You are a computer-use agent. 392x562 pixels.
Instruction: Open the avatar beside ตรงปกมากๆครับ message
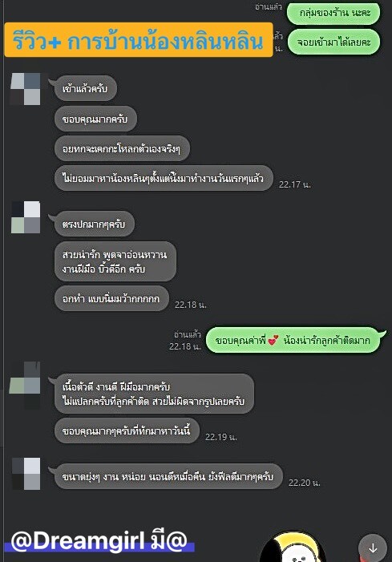(26, 217)
